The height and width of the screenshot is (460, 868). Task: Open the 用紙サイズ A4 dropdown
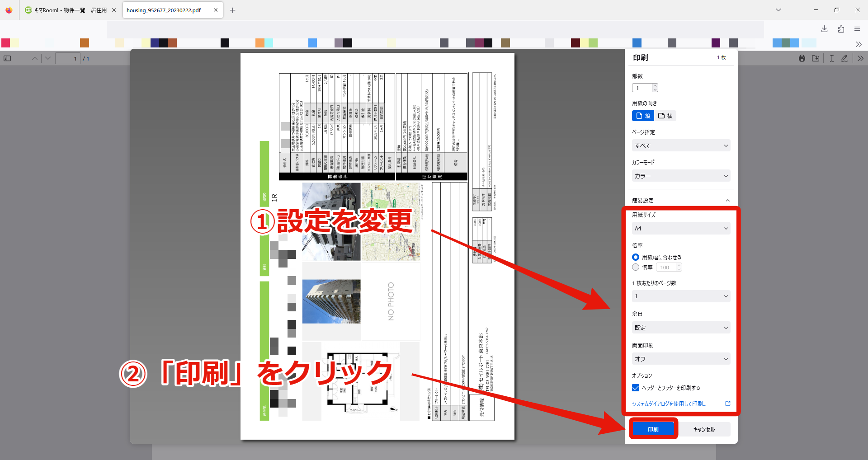(681, 228)
